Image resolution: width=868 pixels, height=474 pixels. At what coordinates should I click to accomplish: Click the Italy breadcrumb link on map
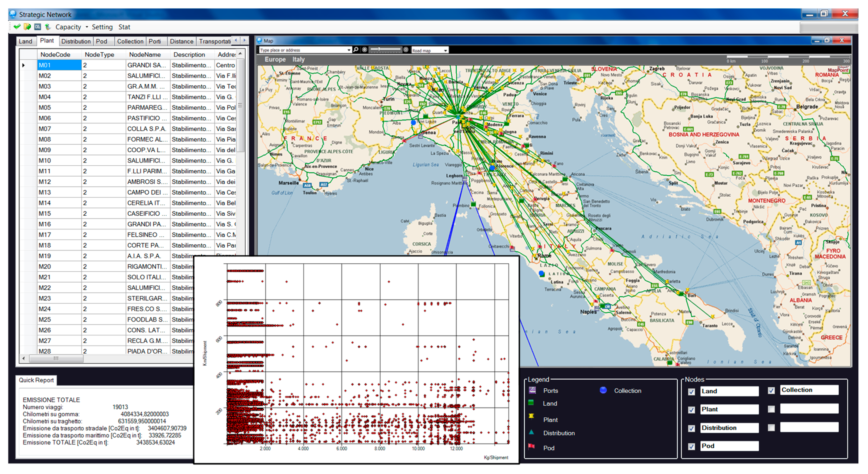pos(298,59)
